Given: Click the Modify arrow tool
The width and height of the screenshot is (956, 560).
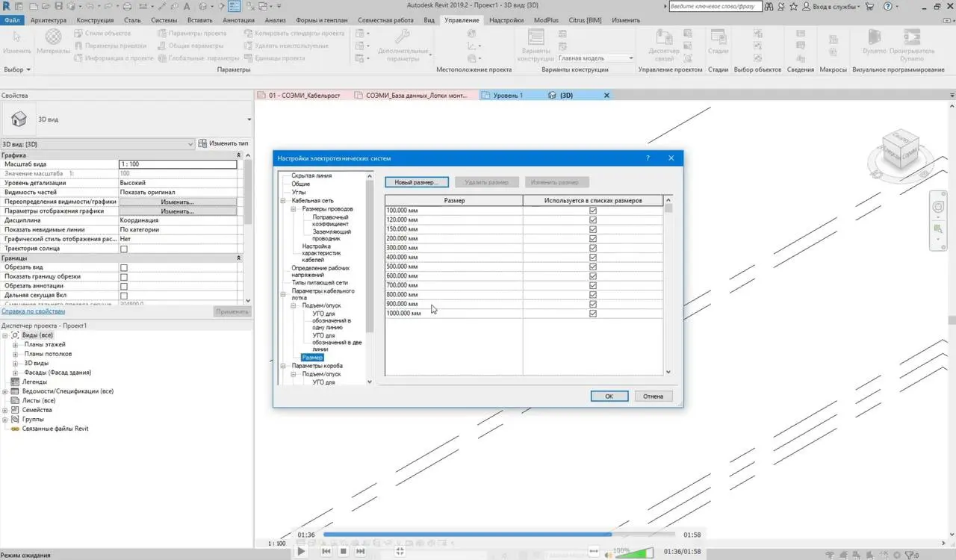Looking at the screenshot, I should [x=16, y=36].
